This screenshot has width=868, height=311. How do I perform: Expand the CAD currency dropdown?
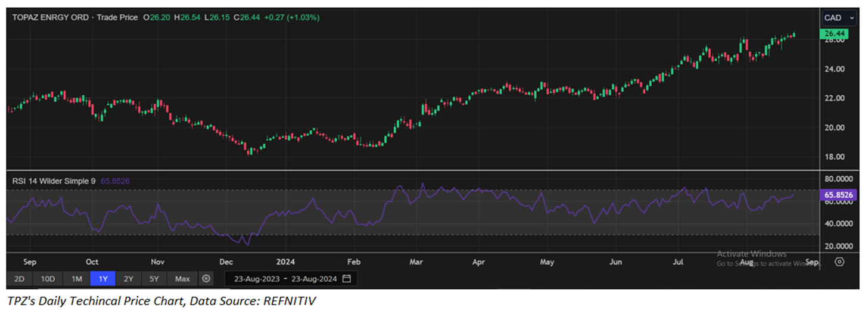coord(839,18)
